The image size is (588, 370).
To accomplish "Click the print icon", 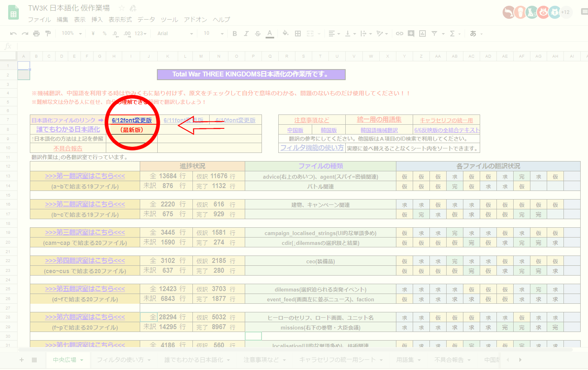I will 36,34.
